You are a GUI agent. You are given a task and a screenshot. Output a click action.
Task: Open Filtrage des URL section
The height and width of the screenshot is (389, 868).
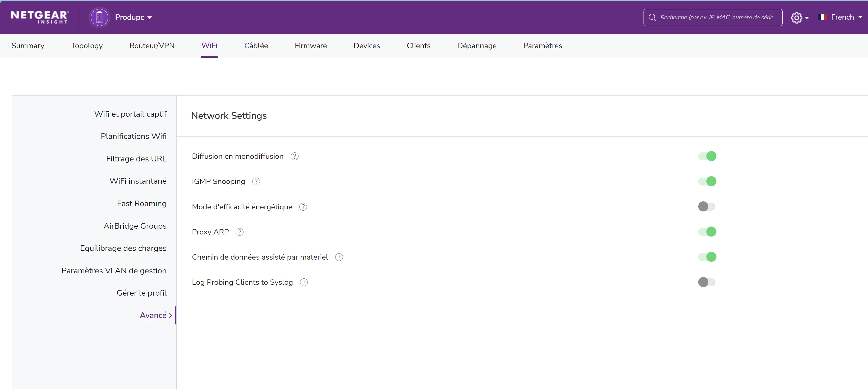[136, 159]
